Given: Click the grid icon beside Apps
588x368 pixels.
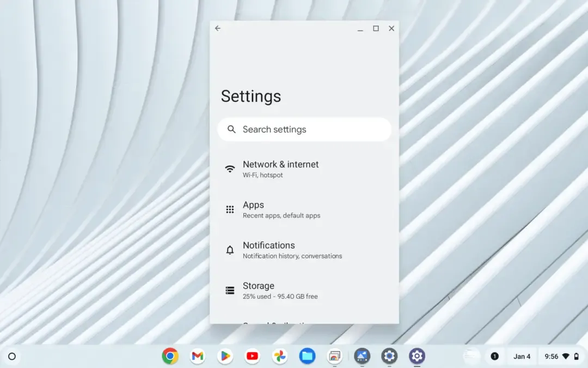Looking at the screenshot, I should point(230,209).
